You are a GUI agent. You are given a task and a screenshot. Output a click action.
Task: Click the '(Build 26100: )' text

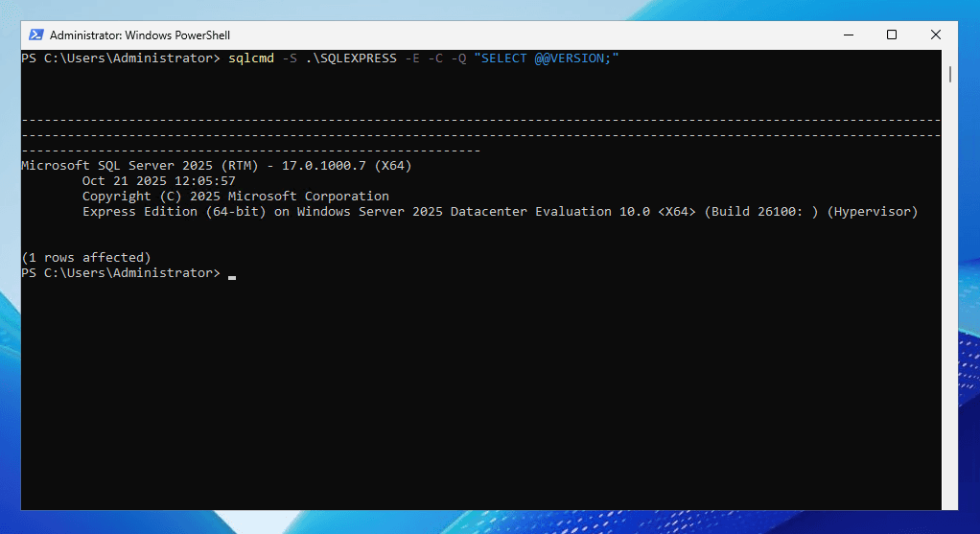point(760,212)
